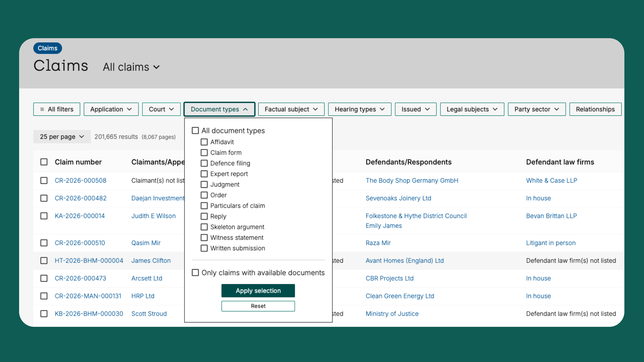Collapse the Document types dropdown
Screen dimensions: 644x362
(x=219, y=109)
